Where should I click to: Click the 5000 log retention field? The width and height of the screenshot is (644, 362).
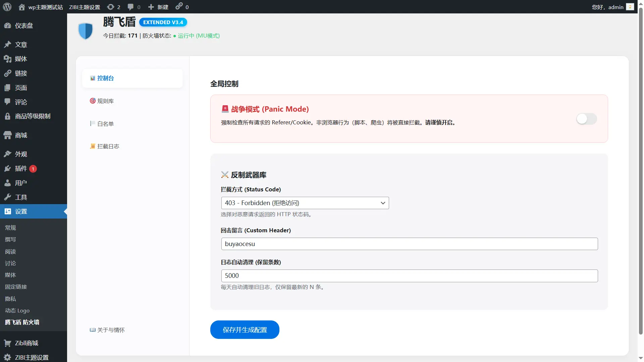coord(409,276)
